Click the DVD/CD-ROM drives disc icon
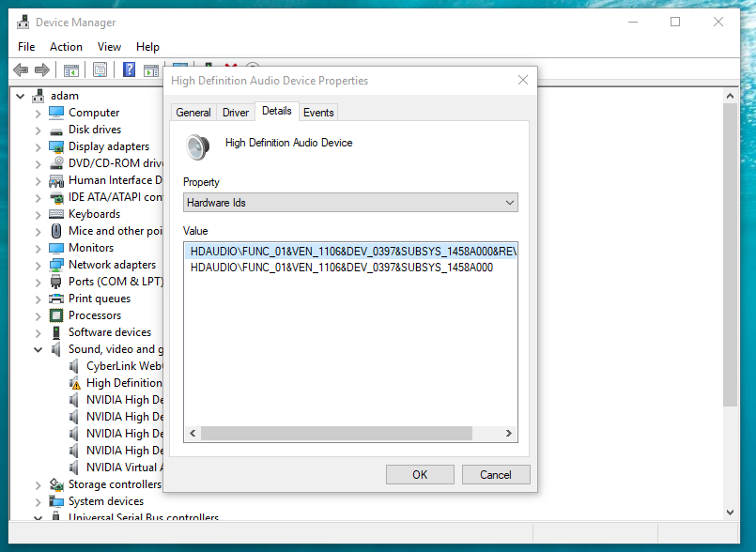The image size is (756, 552). coord(57,163)
